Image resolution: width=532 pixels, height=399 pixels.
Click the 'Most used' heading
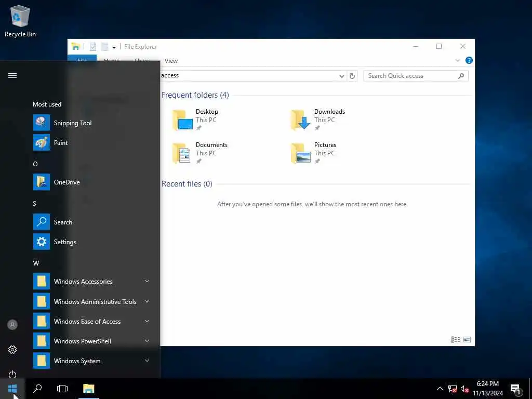47,104
